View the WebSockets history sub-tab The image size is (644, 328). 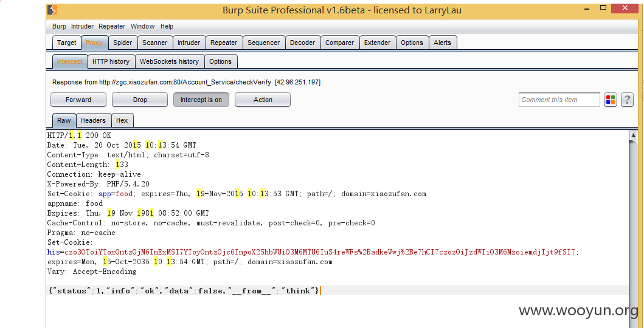(x=169, y=61)
